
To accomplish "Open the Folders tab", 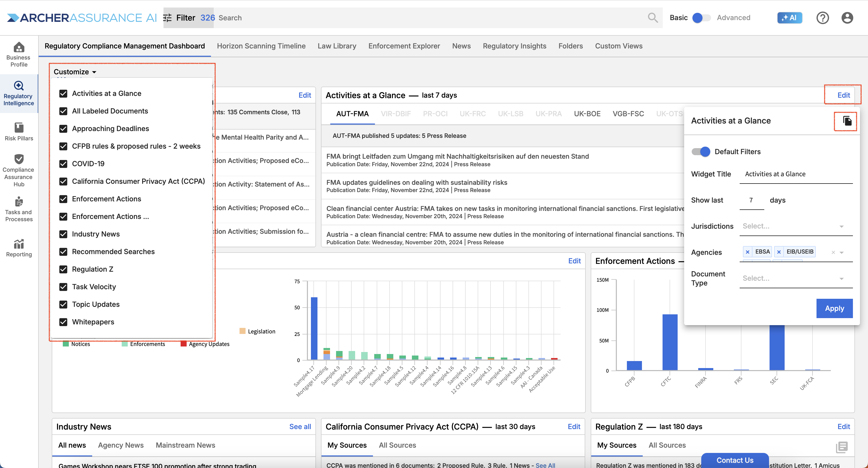I will tap(570, 46).
